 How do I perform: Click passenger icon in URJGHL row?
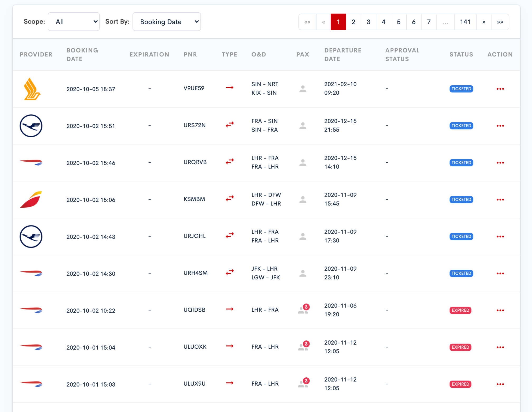(x=303, y=237)
